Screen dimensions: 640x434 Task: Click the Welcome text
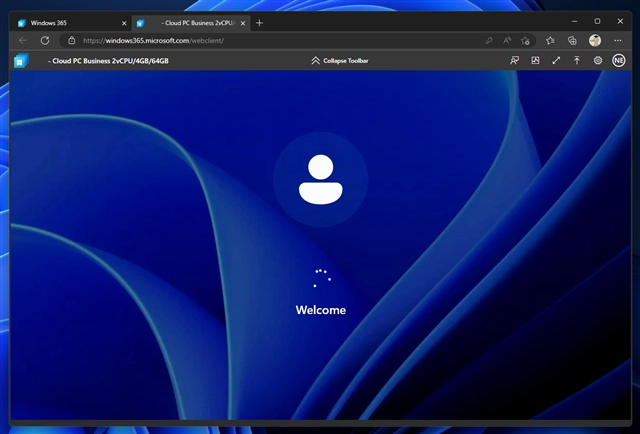pyautogui.click(x=320, y=310)
